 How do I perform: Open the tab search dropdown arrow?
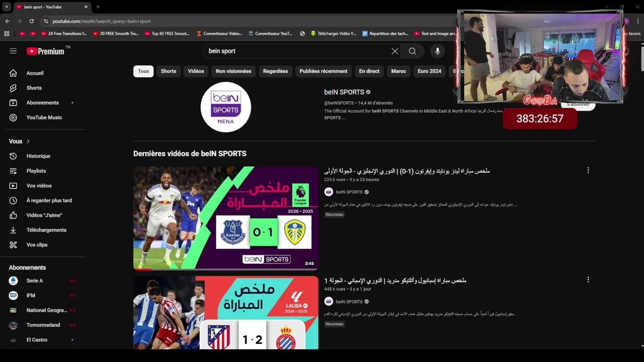pyautogui.click(x=7, y=7)
